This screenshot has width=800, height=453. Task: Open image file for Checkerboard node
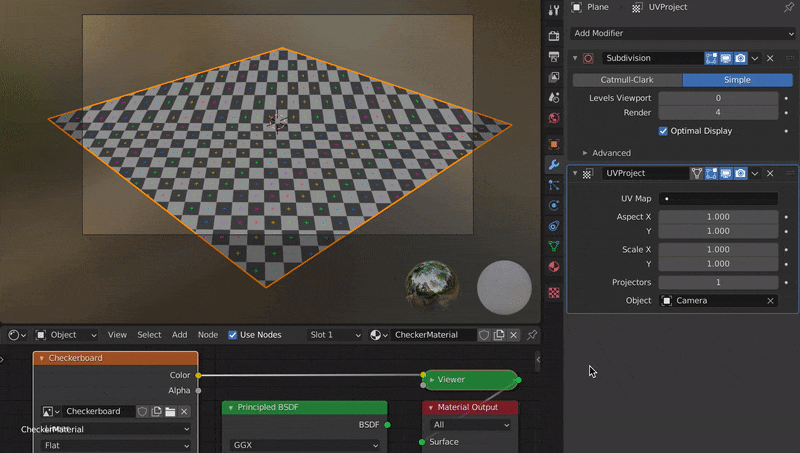(x=170, y=411)
